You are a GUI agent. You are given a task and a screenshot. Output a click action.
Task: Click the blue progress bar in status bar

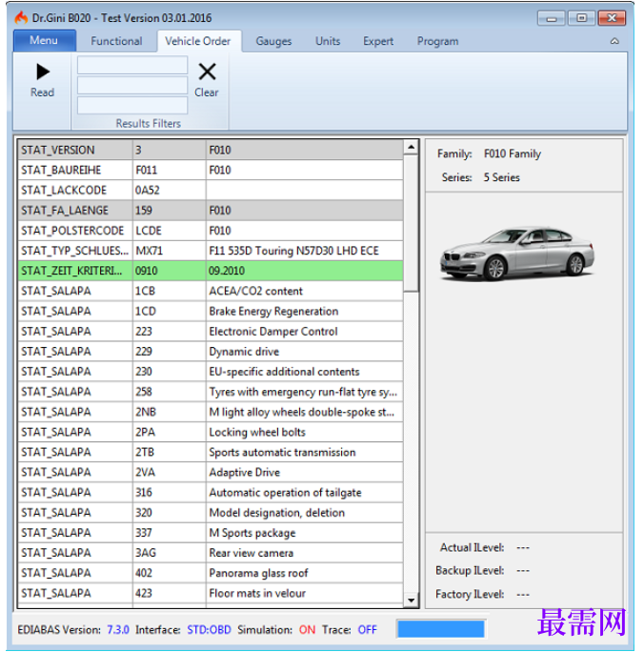click(x=441, y=629)
